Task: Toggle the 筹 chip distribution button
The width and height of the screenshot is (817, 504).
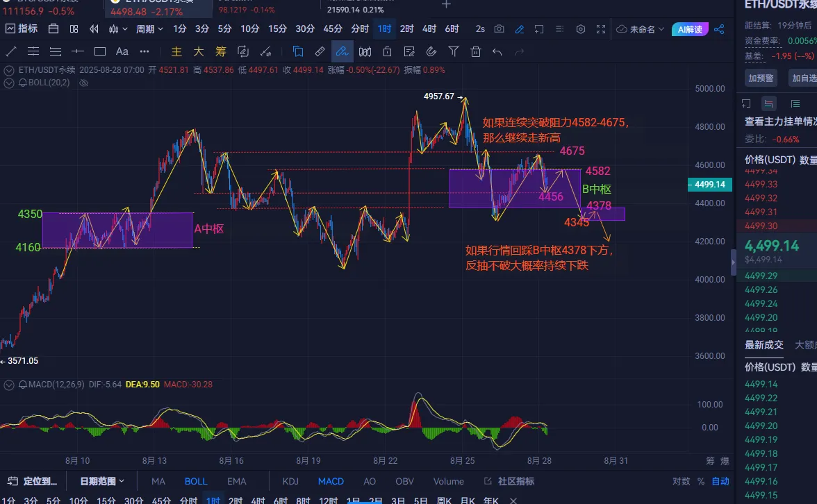Action: pos(221,51)
